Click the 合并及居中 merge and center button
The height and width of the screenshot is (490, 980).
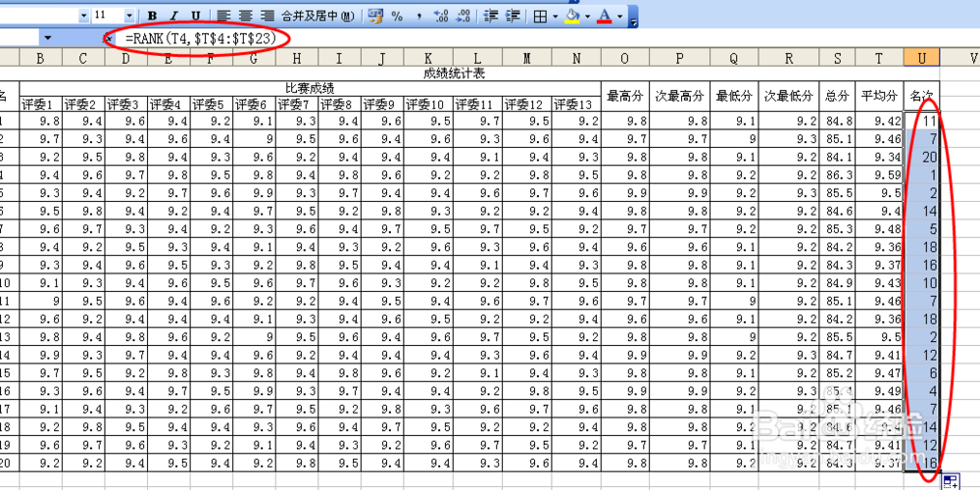(318, 17)
